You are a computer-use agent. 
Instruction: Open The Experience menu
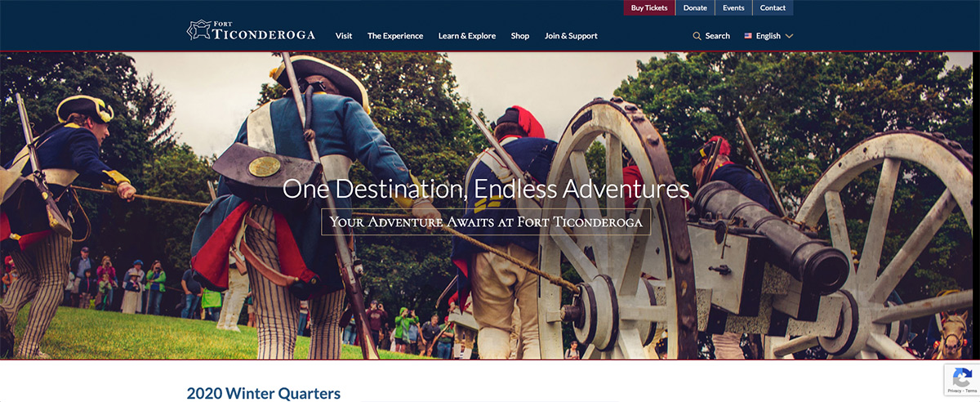coord(395,36)
